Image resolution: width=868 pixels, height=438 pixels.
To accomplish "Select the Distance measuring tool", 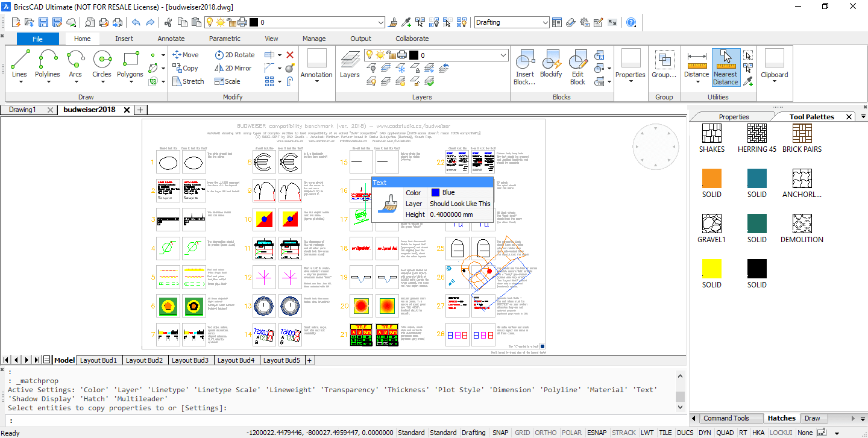I will 696,64.
